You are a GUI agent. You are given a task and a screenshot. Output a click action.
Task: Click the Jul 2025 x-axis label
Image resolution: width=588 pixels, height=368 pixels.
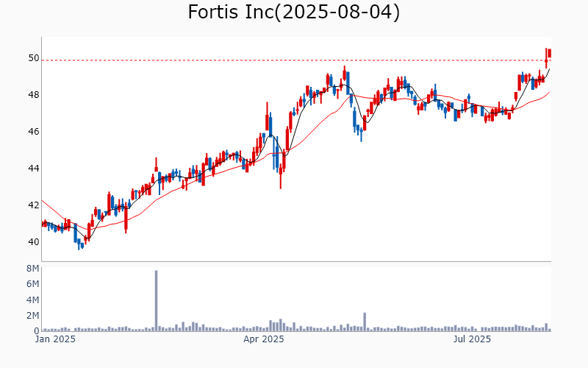471,339
